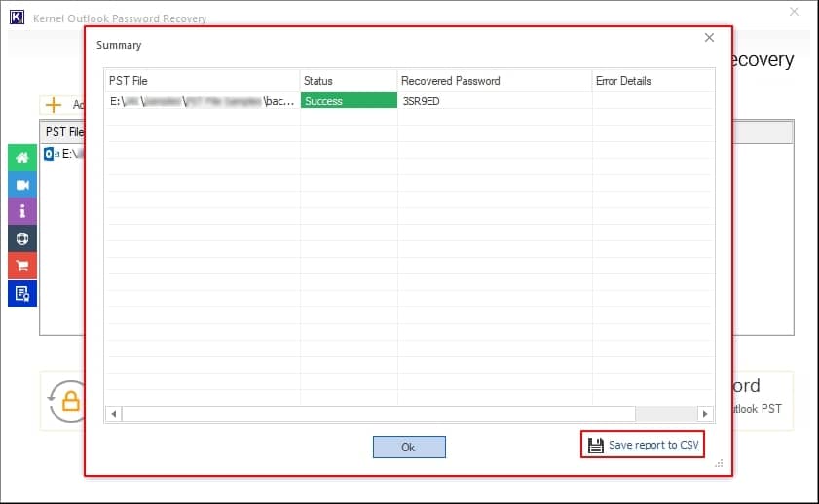This screenshot has height=504, width=819.
Task: Select the green Success status cell
Action: [349, 100]
